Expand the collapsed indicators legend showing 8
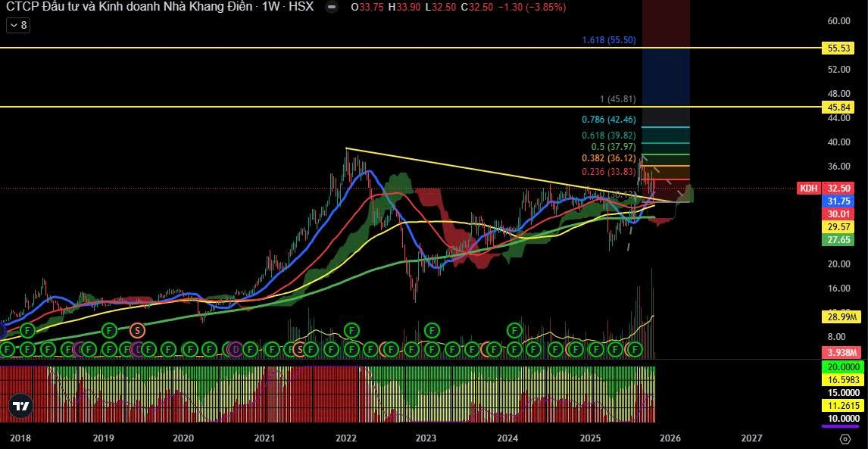Viewport: 868px width, 449px height. (x=18, y=25)
